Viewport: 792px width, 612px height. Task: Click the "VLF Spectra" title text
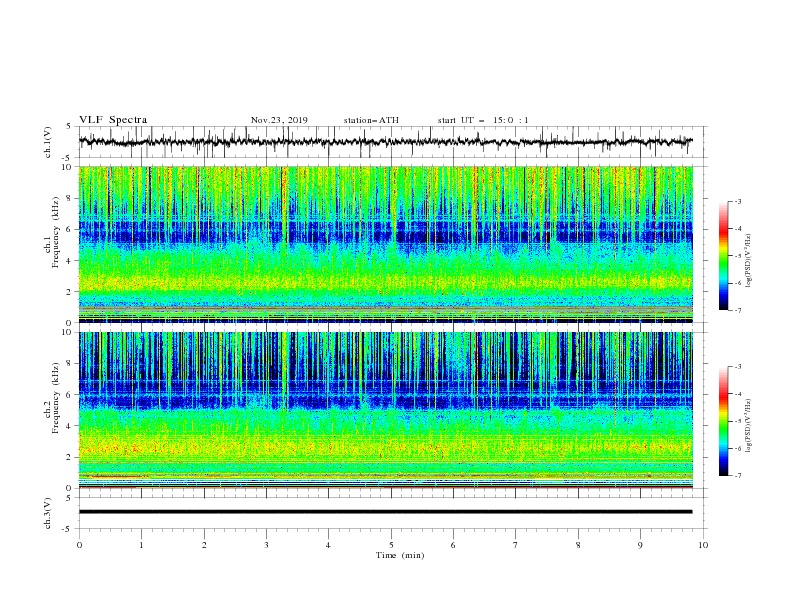click(113, 120)
